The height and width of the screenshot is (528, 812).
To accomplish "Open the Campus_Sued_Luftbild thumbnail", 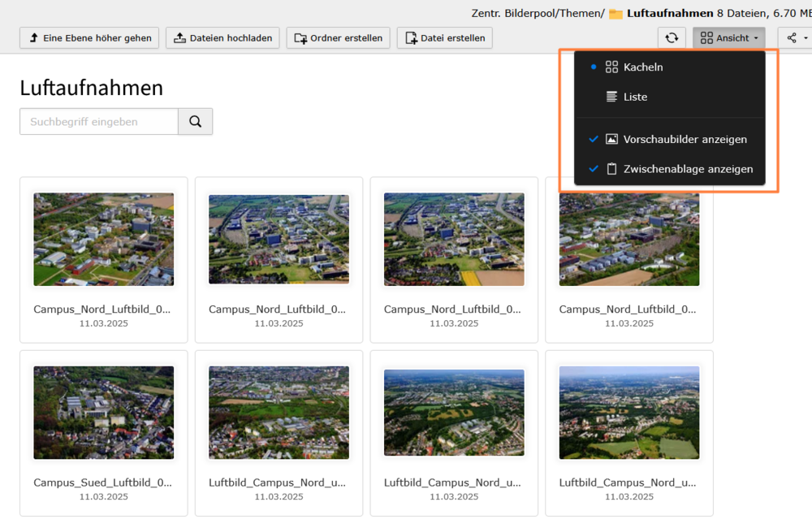I will point(103,413).
